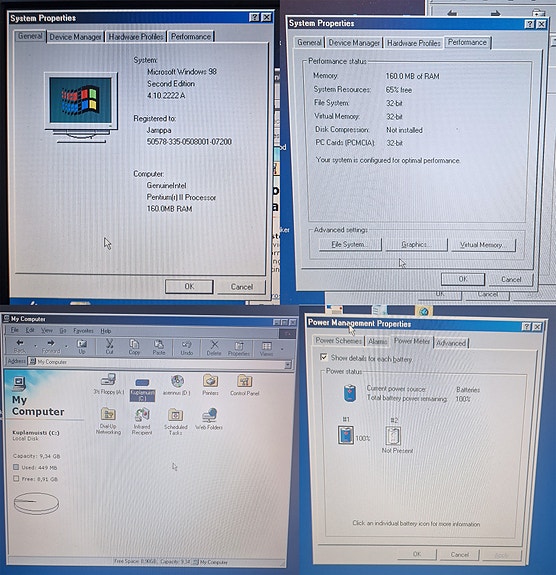Switch to Hardware Profiles tab in the General window
556x575 pixels.
click(136, 37)
